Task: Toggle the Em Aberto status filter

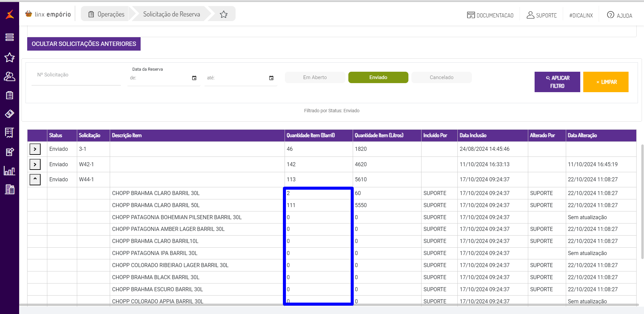Action: [x=315, y=77]
